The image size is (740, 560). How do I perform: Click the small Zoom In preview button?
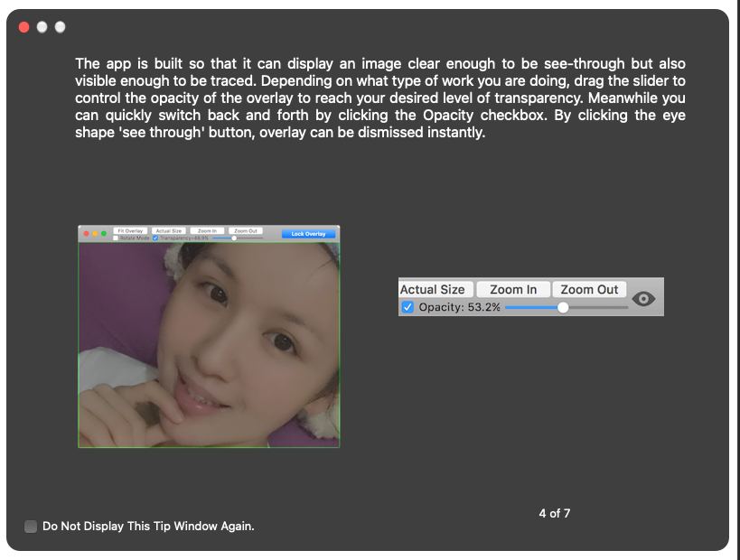[x=207, y=231]
